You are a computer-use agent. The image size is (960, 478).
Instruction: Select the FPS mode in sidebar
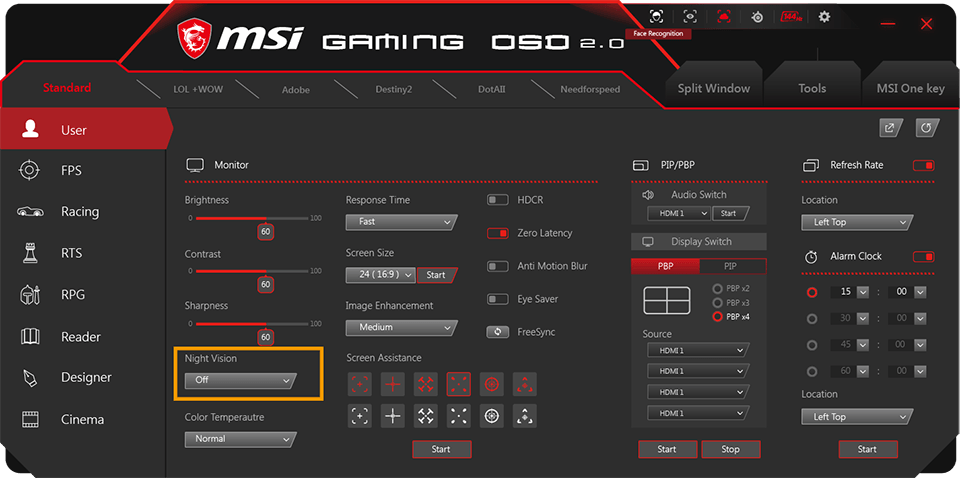tap(70, 171)
